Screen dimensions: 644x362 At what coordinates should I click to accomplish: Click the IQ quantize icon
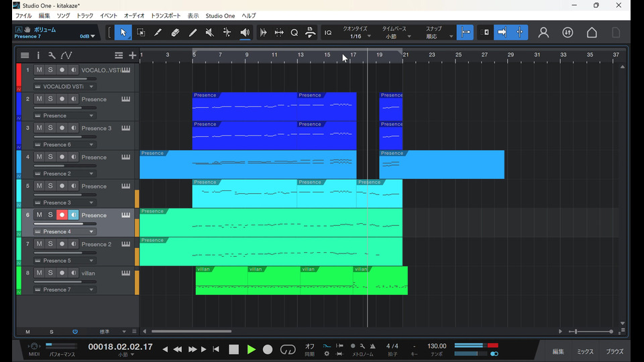[328, 32]
